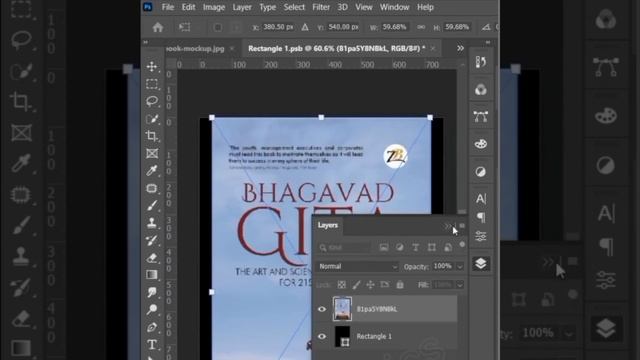Open the Opacity slider dropdown arrow
This screenshot has width=640, height=360.
[x=460, y=267]
